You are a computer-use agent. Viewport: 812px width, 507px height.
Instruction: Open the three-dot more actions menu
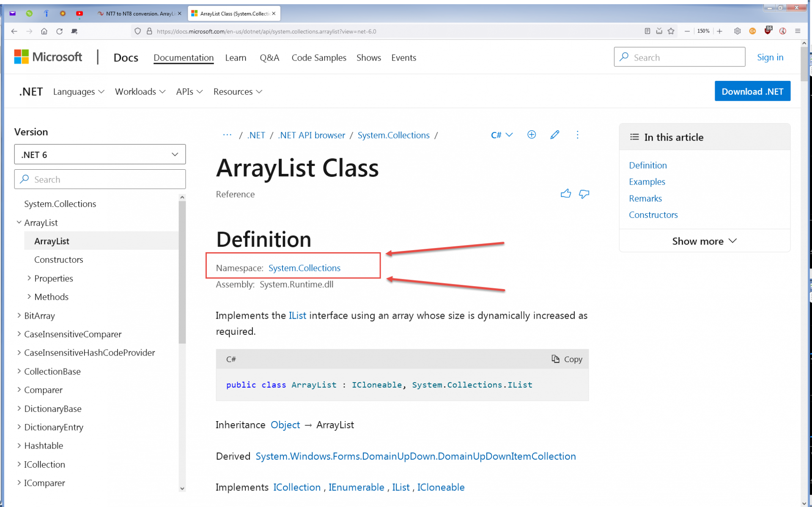pyautogui.click(x=577, y=135)
